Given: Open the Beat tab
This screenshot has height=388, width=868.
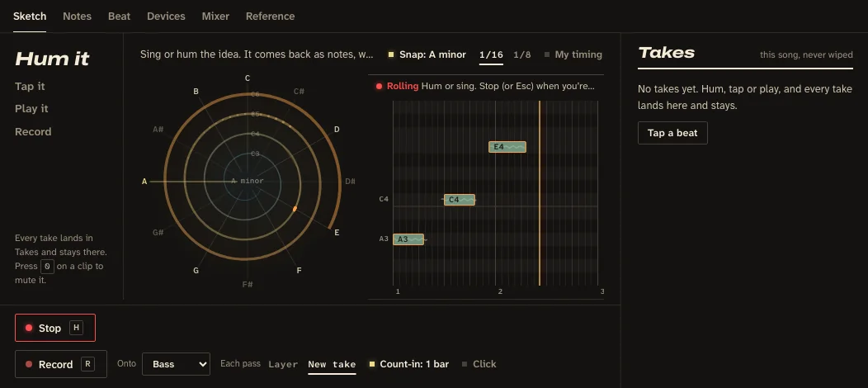Looking at the screenshot, I should [119, 16].
